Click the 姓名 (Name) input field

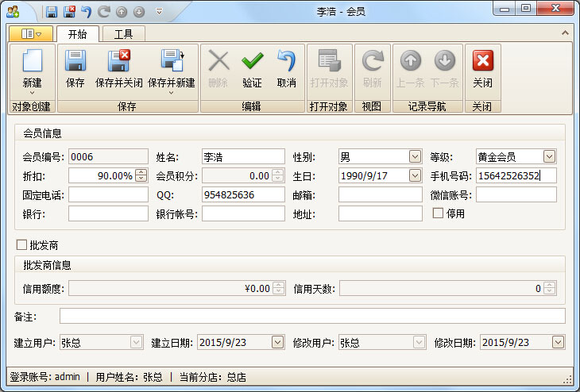tap(242, 156)
